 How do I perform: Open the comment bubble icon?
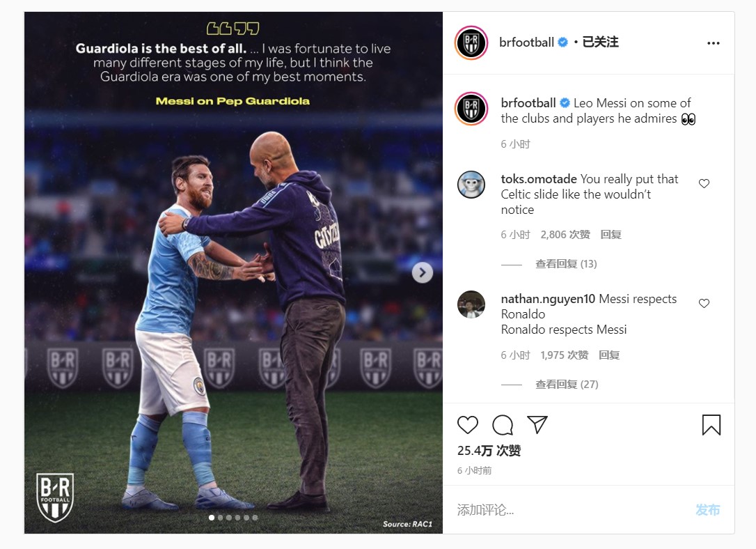pyautogui.click(x=503, y=425)
